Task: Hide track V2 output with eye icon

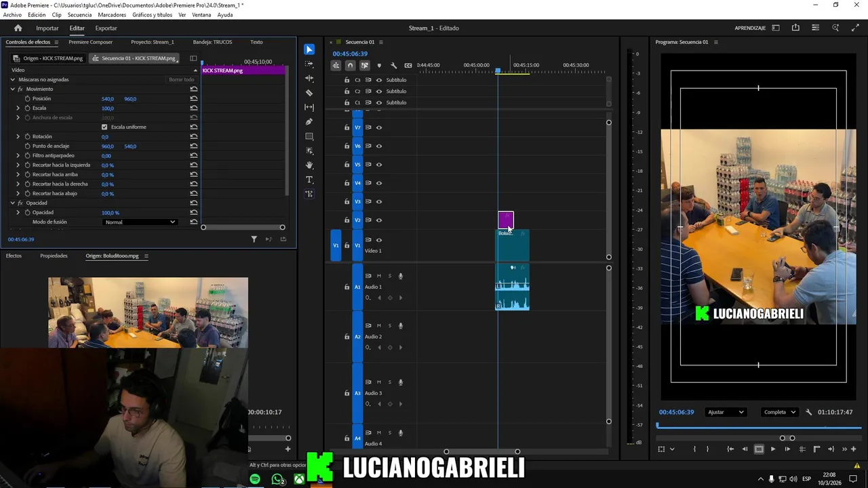Action: (x=379, y=220)
